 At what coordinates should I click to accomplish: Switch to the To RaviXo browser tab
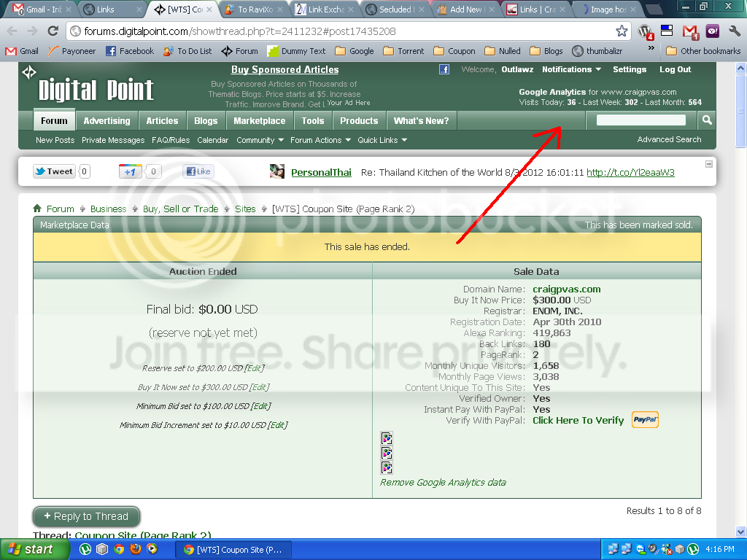click(255, 9)
